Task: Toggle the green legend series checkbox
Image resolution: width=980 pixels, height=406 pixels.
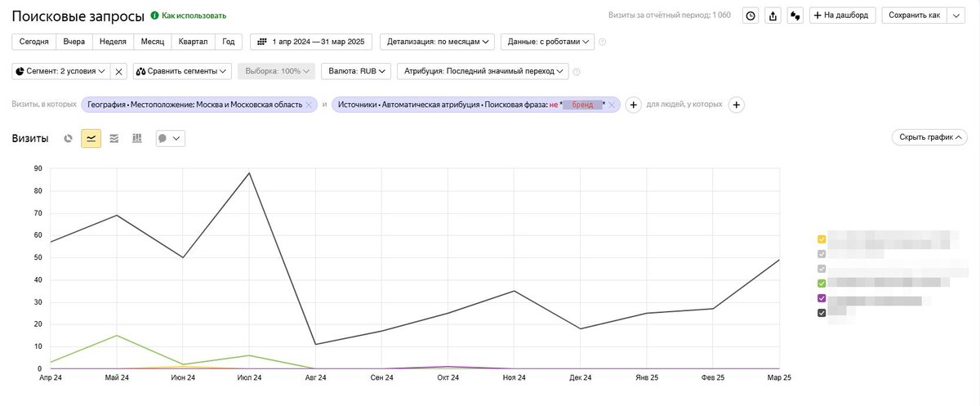Action: coord(822,283)
